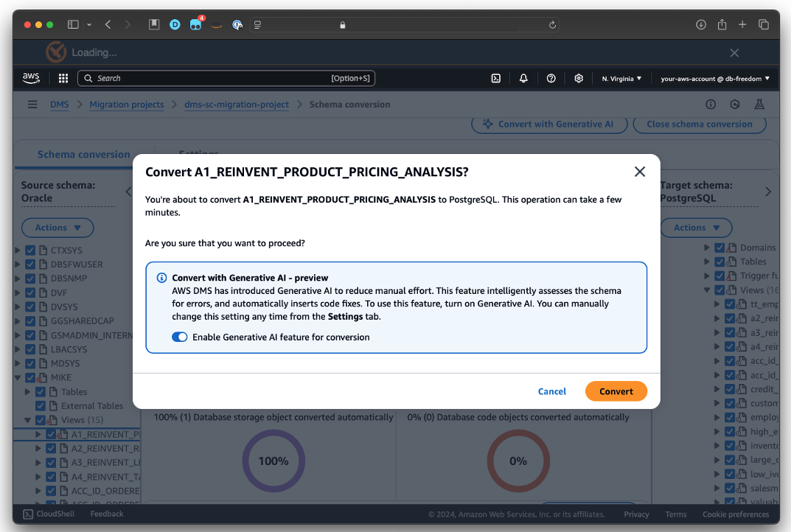Expand the MIKE Tables node
Image resolution: width=791 pixels, height=532 pixels.
click(x=27, y=392)
